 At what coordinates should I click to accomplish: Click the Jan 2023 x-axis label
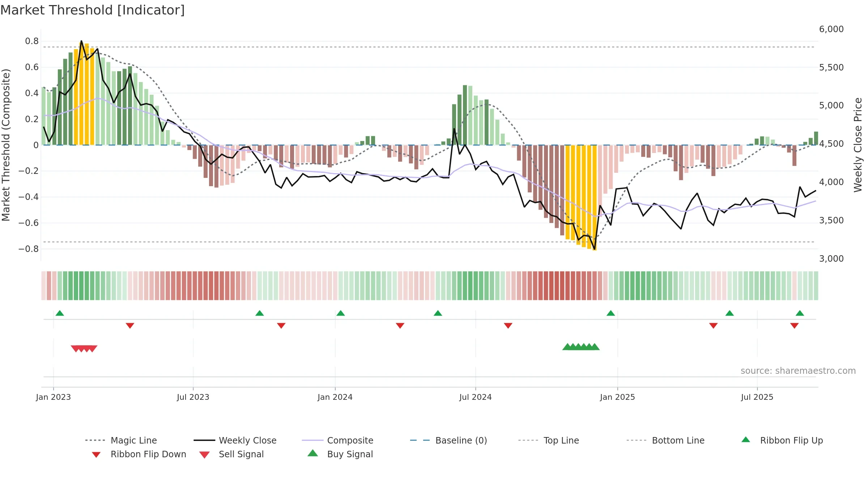(x=54, y=397)
